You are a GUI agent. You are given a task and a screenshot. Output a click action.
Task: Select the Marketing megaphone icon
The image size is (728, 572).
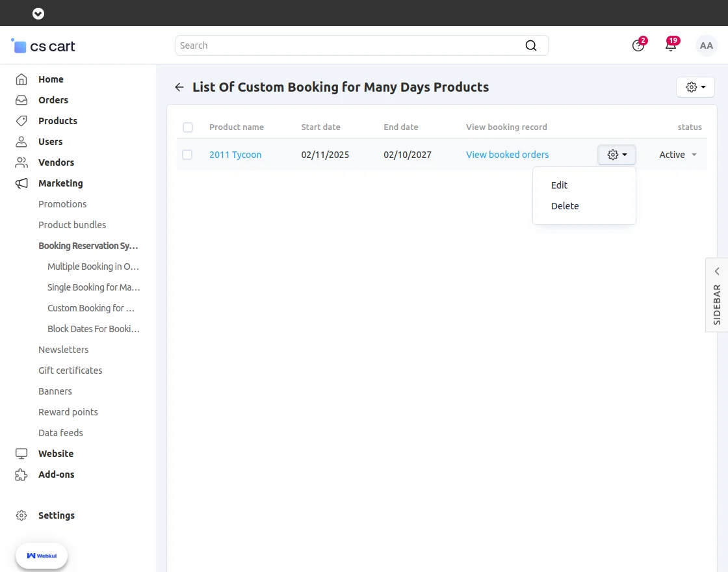[22, 183]
